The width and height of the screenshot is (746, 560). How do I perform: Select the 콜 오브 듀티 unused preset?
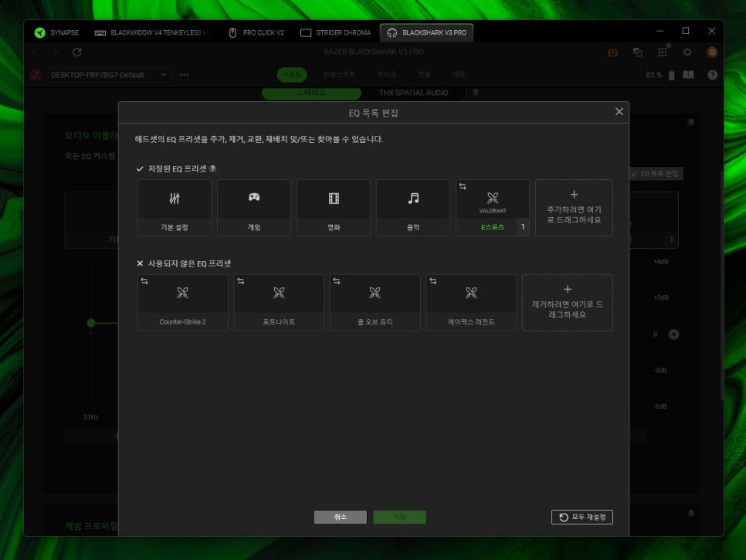tap(375, 303)
